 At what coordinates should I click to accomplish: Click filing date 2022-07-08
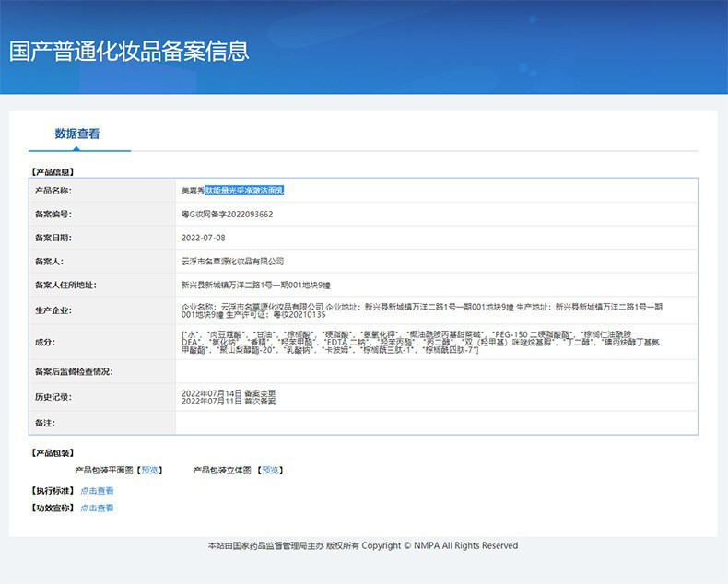(204, 238)
